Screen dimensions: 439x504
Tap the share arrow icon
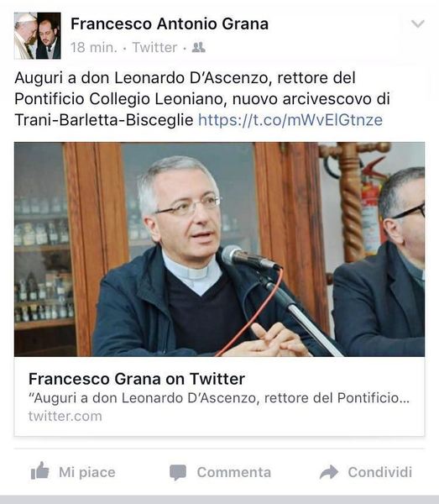[x=329, y=472]
